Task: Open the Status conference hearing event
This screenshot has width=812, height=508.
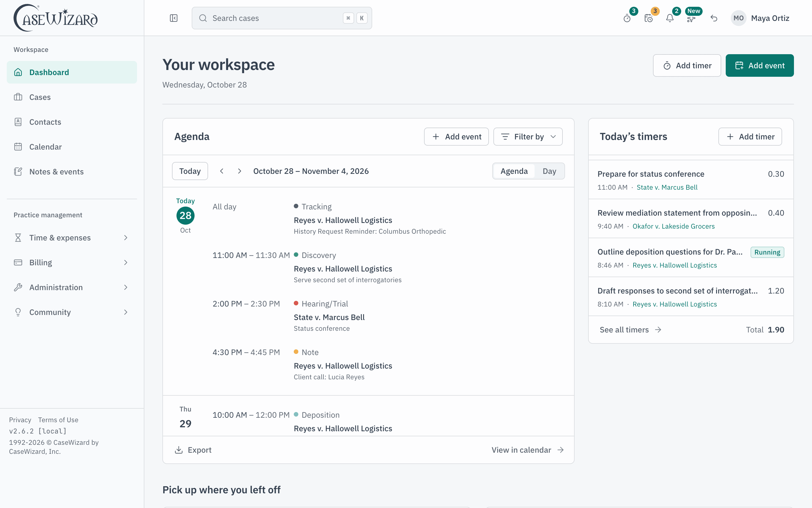Action: click(x=321, y=329)
